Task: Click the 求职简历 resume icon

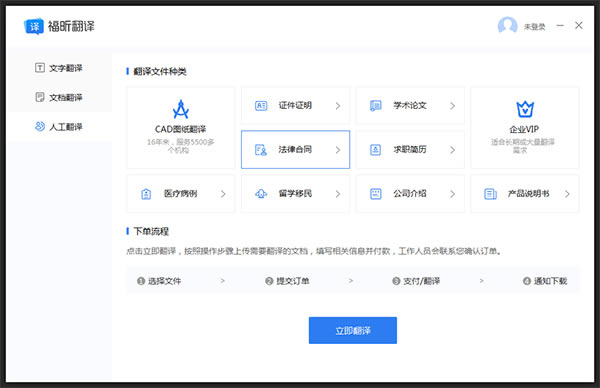Action: (x=376, y=150)
